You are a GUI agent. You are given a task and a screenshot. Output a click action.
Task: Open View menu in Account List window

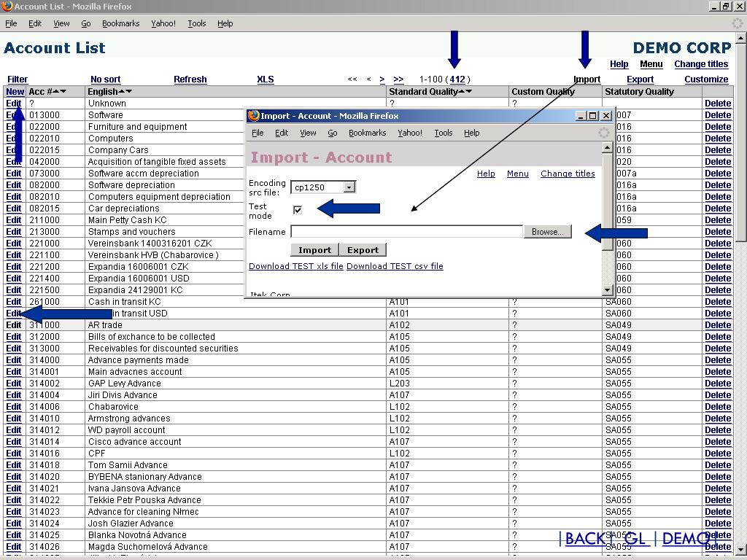point(61,23)
